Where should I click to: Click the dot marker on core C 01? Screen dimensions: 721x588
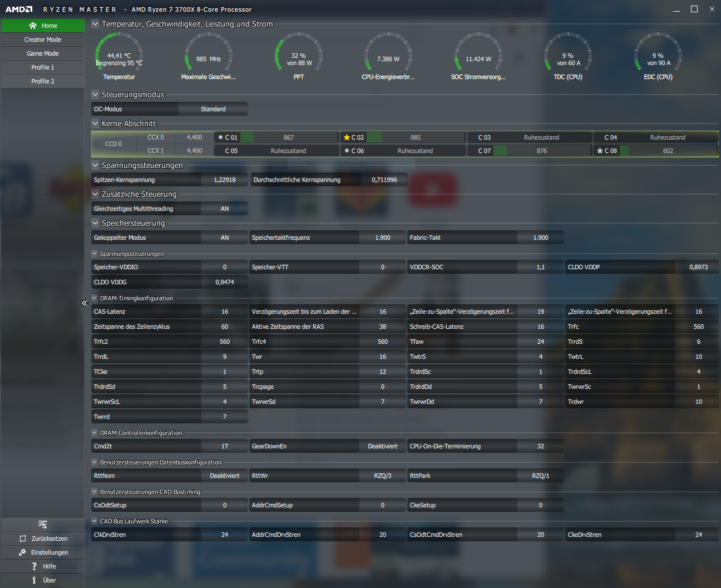(x=220, y=137)
